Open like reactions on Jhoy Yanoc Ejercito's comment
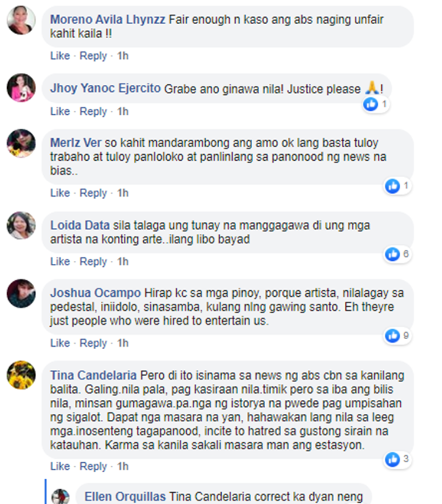Image resolution: width=442 pixels, height=504 pixels. [376, 104]
